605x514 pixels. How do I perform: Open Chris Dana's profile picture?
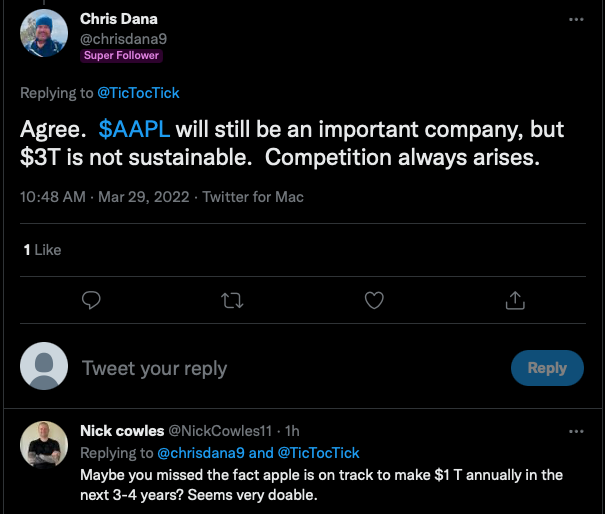[x=45, y=36]
